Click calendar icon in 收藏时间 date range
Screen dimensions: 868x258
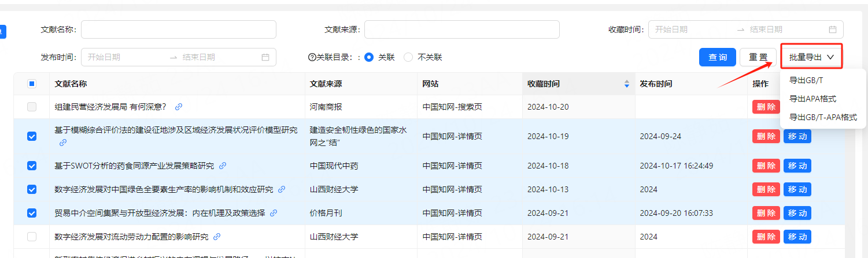[833, 29]
